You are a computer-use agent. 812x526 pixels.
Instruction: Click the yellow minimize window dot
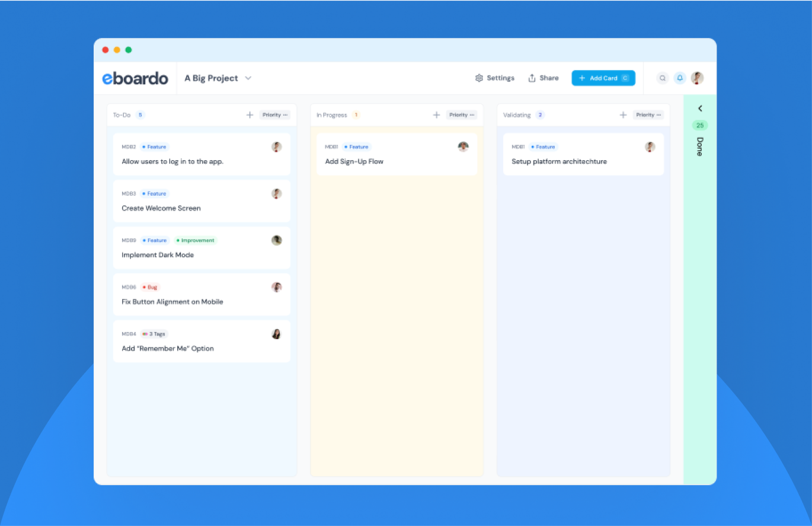(x=117, y=50)
